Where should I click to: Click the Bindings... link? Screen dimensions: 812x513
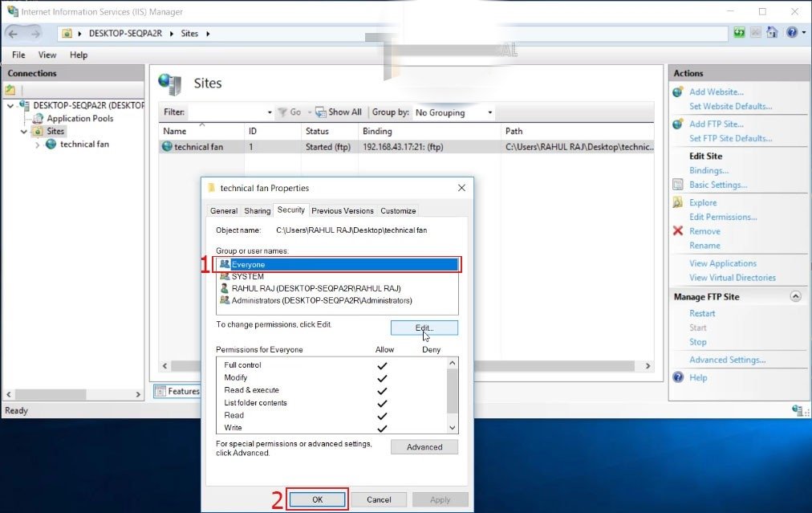click(709, 170)
